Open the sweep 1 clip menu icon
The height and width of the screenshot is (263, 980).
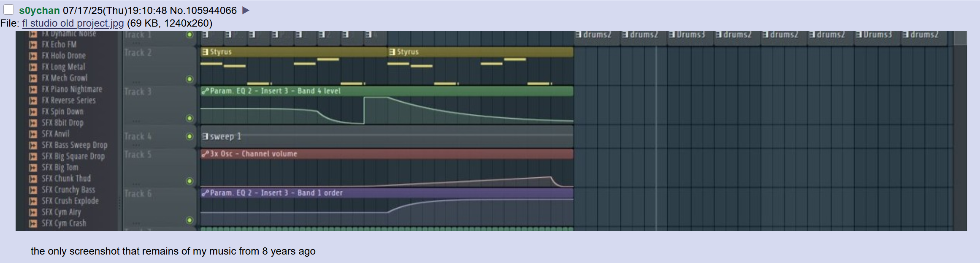pyautogui.click(x=205, y=136)
